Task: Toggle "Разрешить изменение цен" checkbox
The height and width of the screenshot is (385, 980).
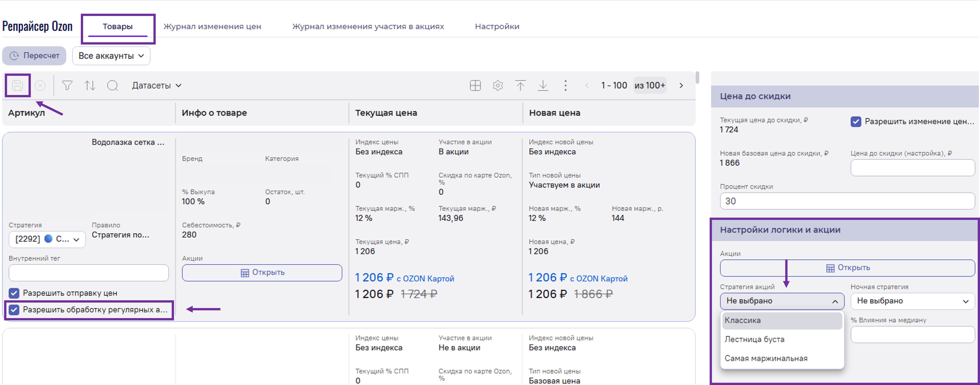Action: click(x=856, y=122)
